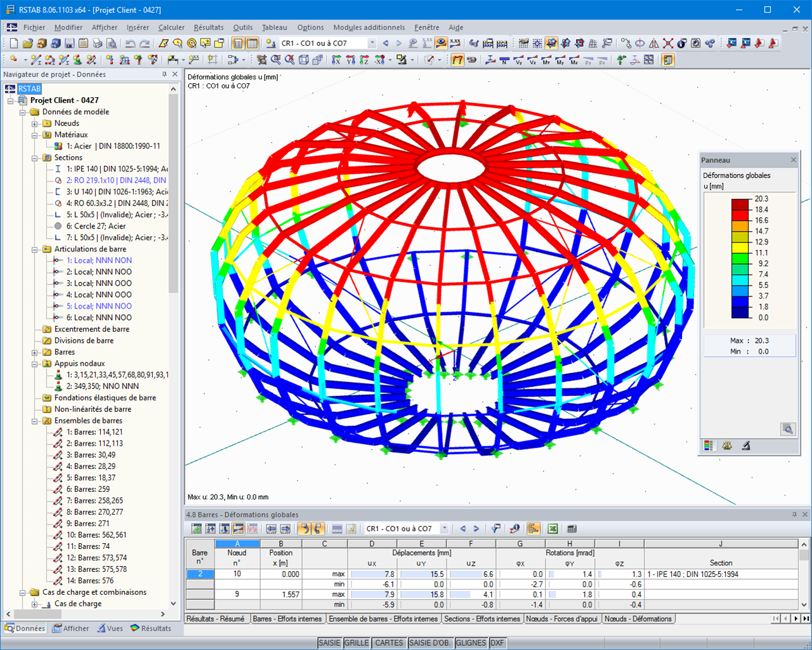Collapse the Sections tree node
Viewport: 812px width, 650px height.
click(35, 157)
